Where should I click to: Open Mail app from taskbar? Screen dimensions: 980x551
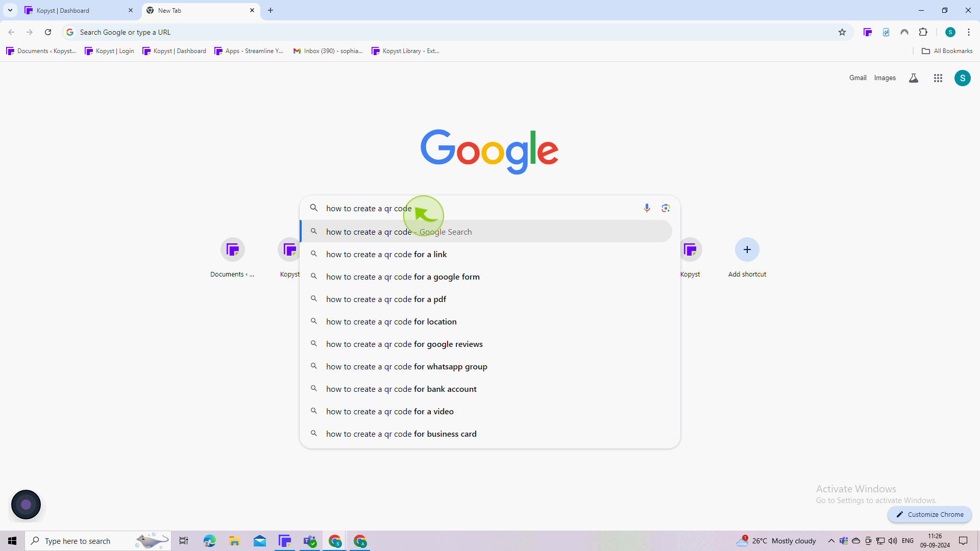[260, 541]
